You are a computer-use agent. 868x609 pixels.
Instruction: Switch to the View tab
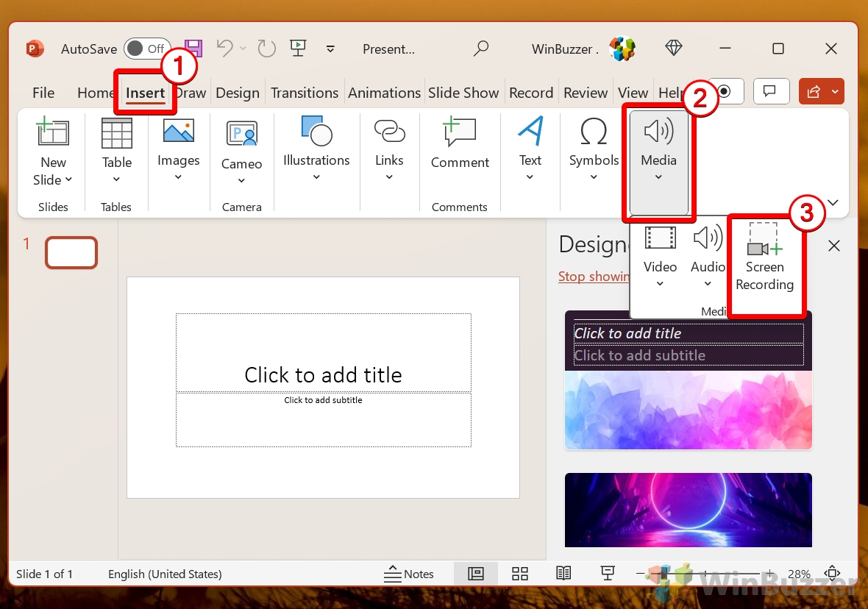pos(633,93)
